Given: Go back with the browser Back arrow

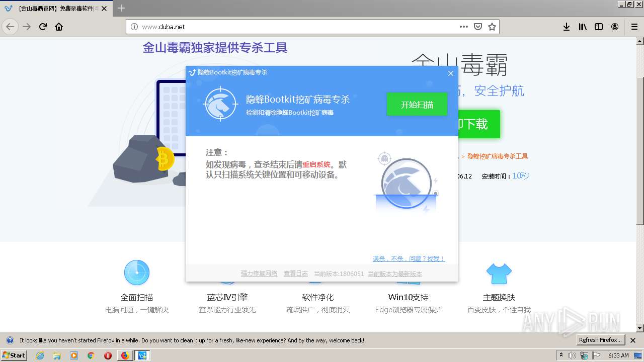Looking at the screenshot, I should [x=10, y=27].
